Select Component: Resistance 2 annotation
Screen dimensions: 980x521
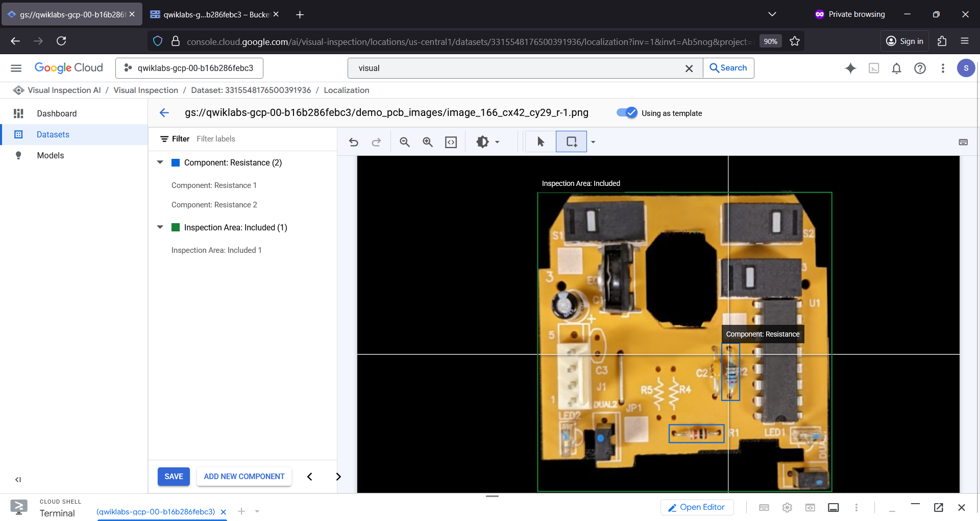(x=214, y=205)
